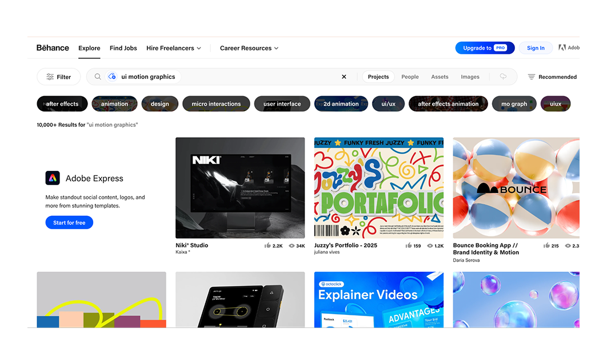Switch to the Images tab
This screenshot has height=364, width=607.
[x=470, y=77]
